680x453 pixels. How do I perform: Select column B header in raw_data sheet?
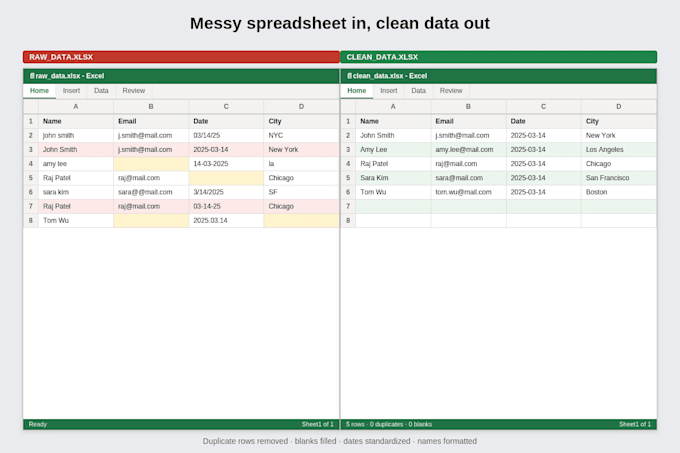click(x=151, y=107)
